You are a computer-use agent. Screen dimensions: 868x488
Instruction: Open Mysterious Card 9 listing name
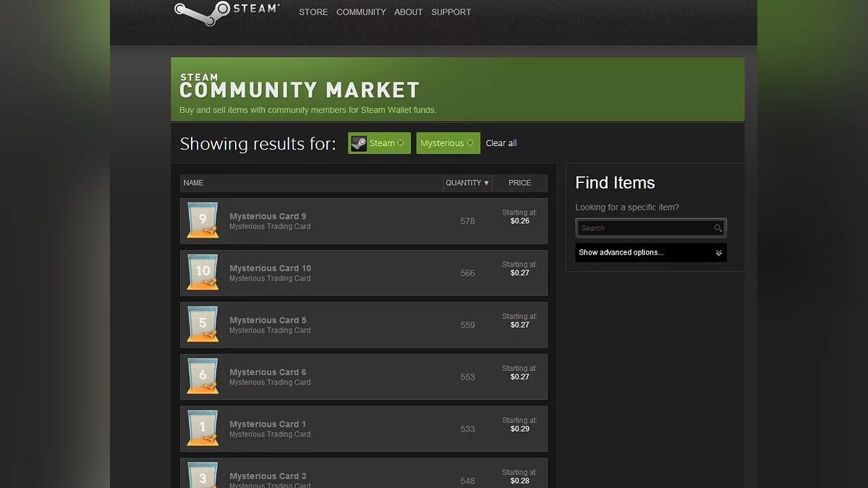pyautogui.click(x=268, y=216)
